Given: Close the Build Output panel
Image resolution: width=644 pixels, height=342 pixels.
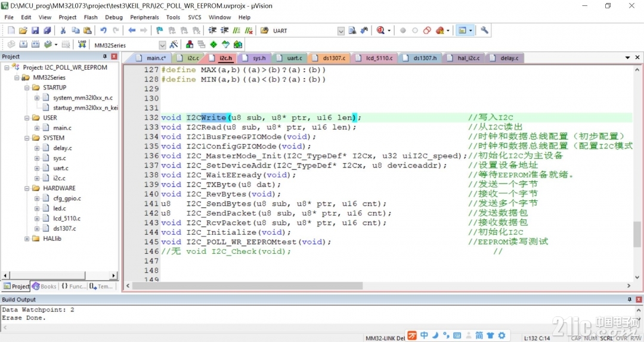Looking at the screenshot, I should [639, 300].
